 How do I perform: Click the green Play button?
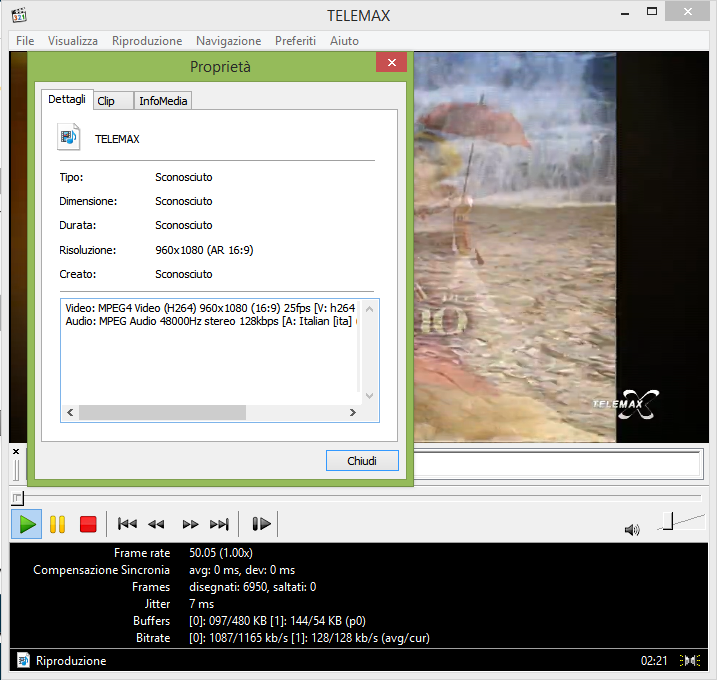27,524
